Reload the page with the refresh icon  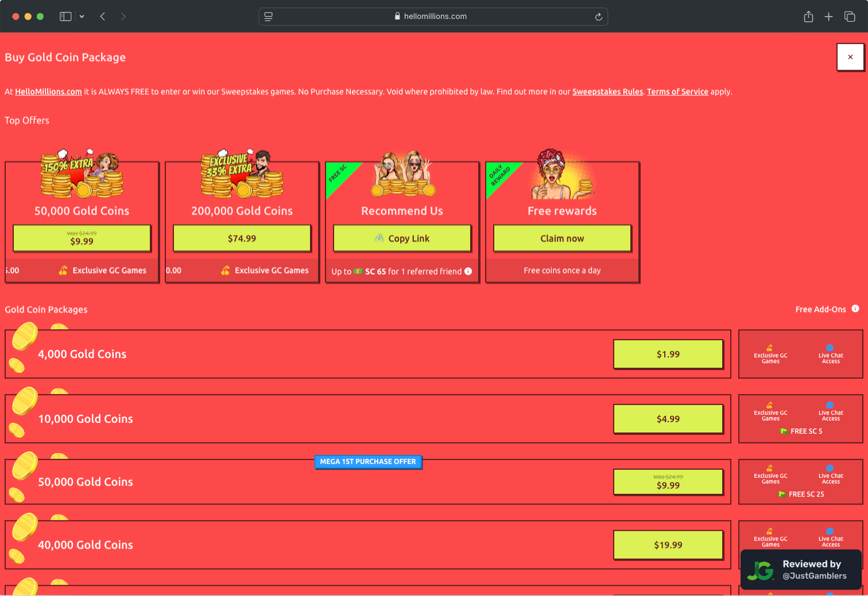[x=599, y=17]
